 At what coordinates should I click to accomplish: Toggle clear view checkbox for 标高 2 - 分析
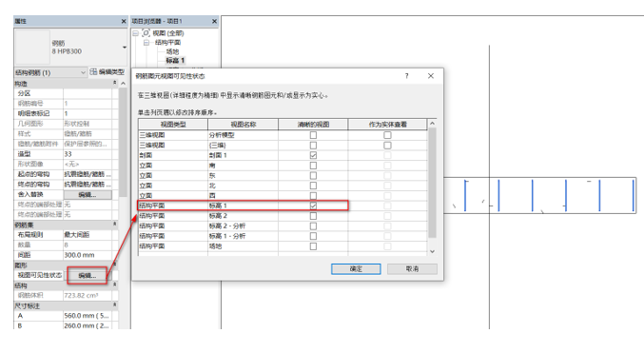coord(313,226)
